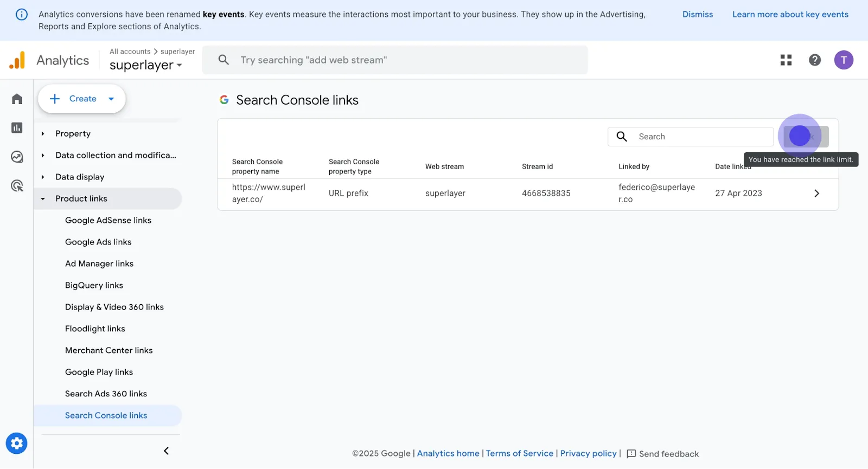
Task: Click the Stream id column header
Action: pos(537,166)
